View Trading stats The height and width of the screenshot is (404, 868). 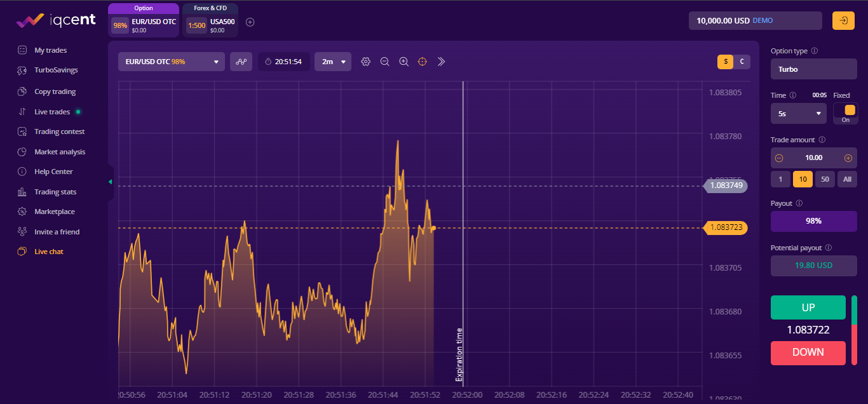coord(55,192)
